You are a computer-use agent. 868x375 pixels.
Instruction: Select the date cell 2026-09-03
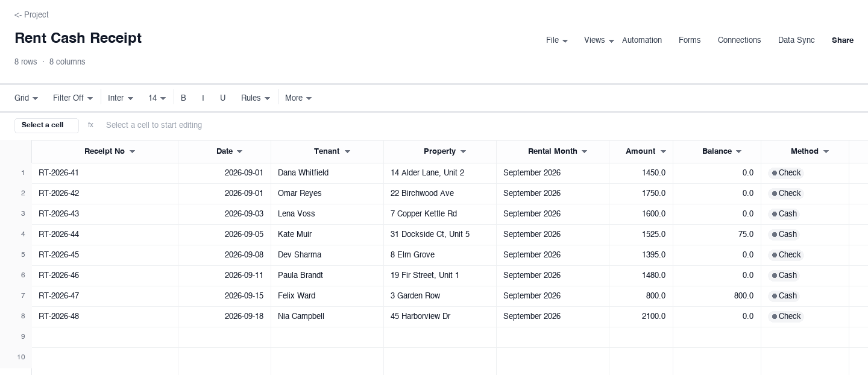tap(225, 214)
